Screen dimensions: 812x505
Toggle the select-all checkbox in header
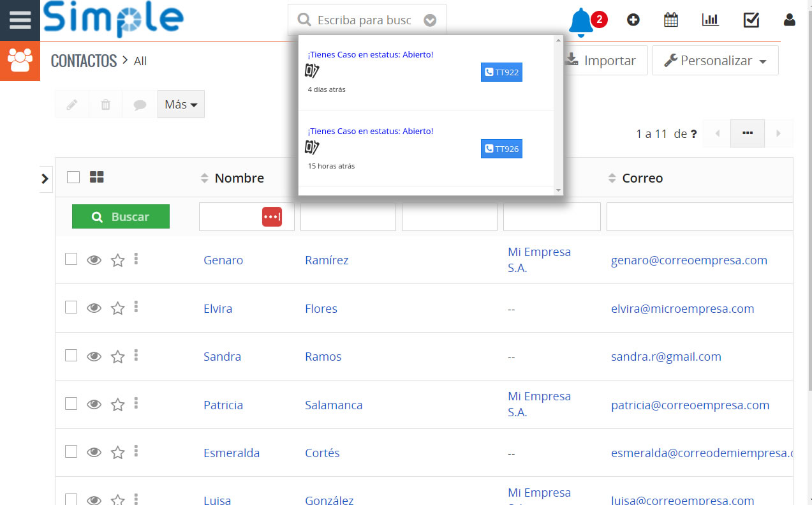point(73,177)
